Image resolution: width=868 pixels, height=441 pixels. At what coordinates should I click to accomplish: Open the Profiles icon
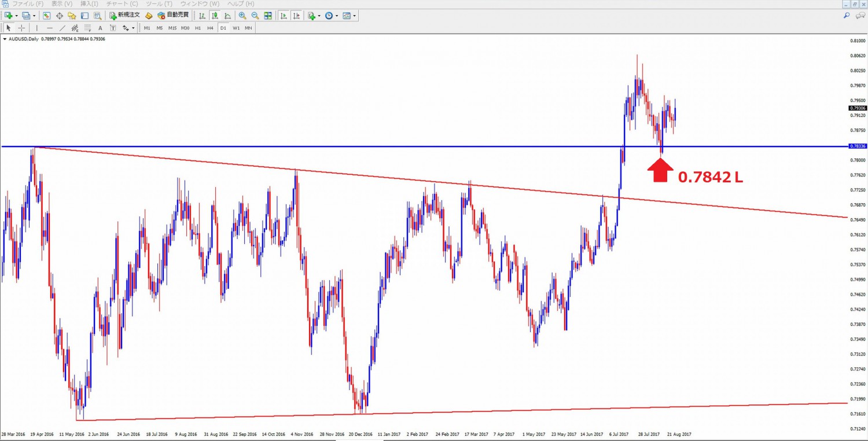26,16
